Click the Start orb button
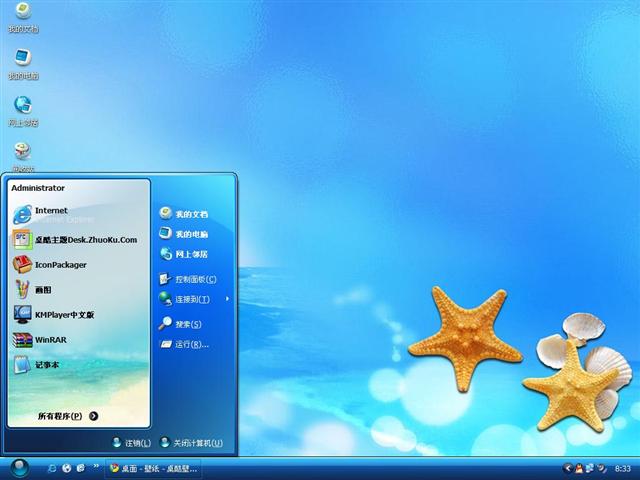Image resolution: width=640 pixels, height=480 pixels. tap(19, 468)
